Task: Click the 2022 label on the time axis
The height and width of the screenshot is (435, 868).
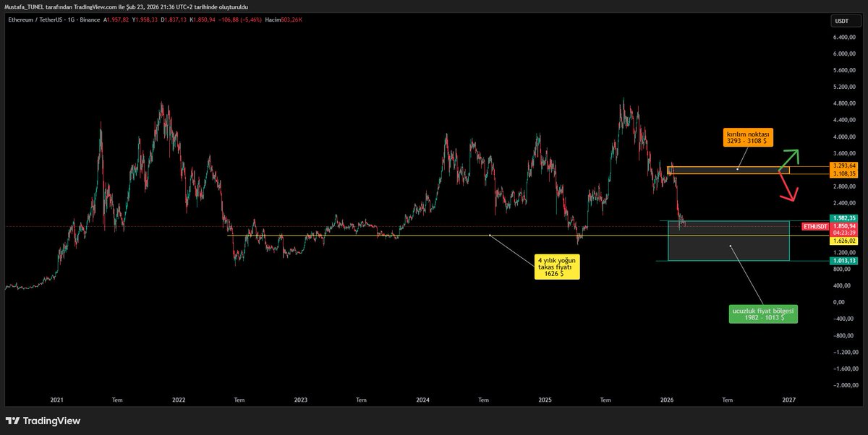Action: click(x=179, y=399)
